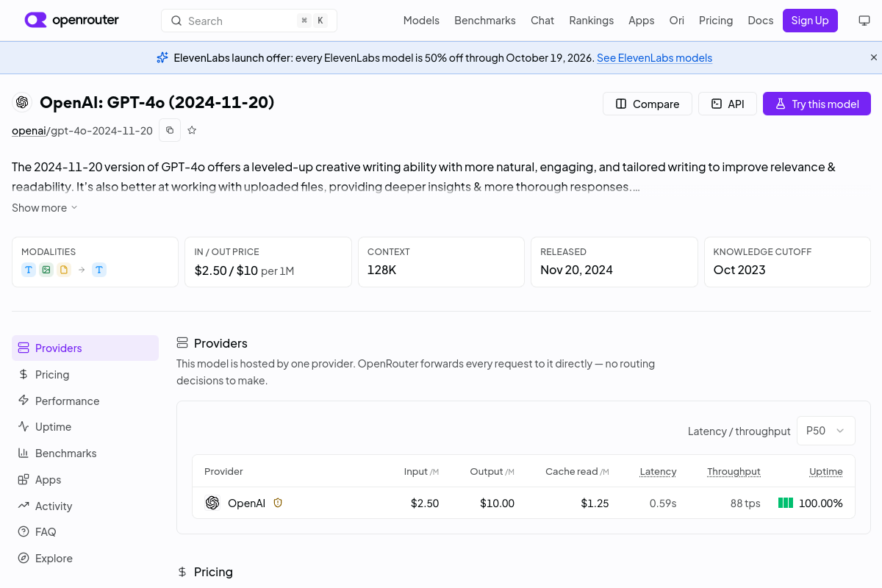Click the Providers section heading icon
Screen dimensions: 882x588
tap(182, 343)
